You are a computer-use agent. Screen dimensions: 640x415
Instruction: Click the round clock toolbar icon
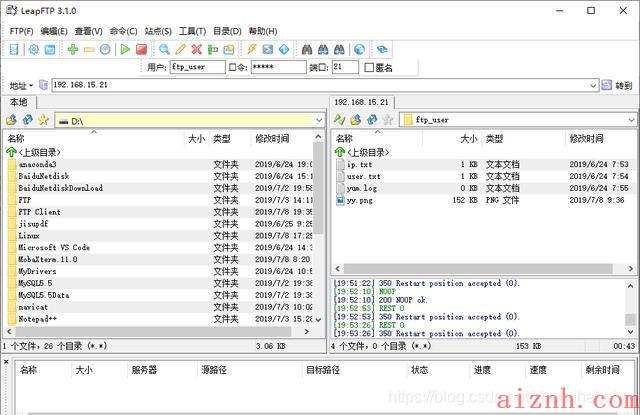tap(105, 50)
